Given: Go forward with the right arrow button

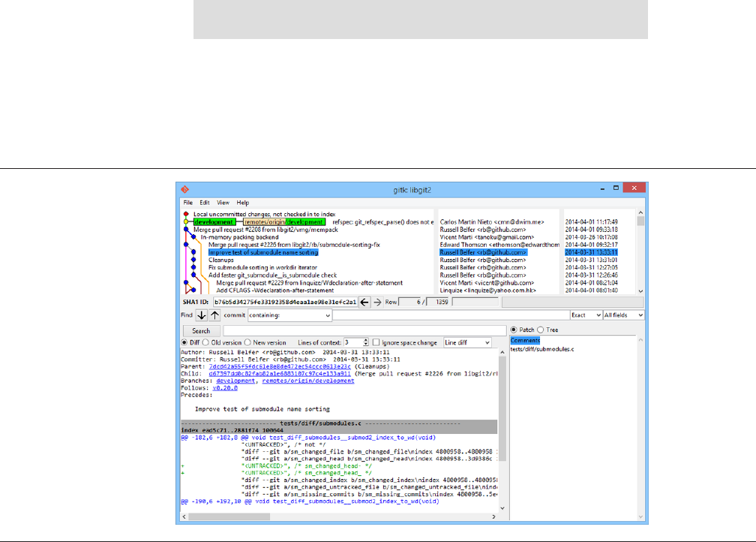Looking at the screenshot, I should (377, 302).
